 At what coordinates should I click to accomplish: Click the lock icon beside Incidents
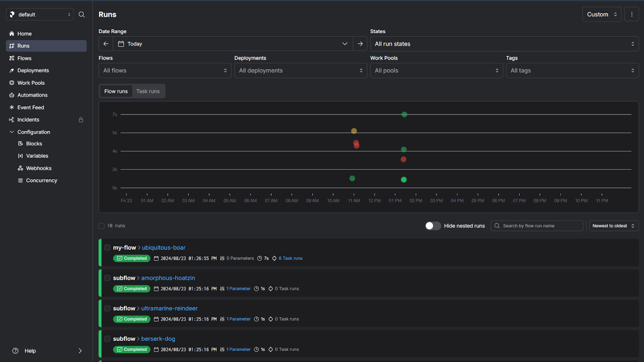(x=81, y=119)
